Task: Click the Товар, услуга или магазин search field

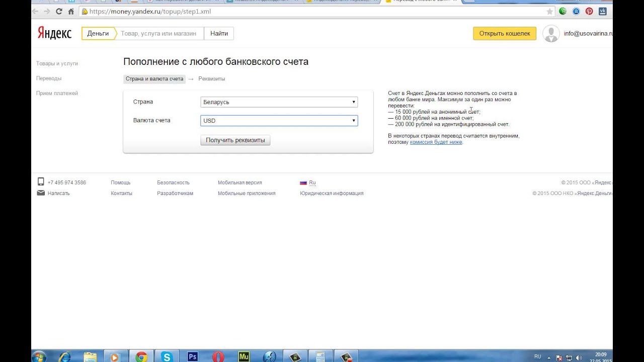Action: tap(160, 33)
